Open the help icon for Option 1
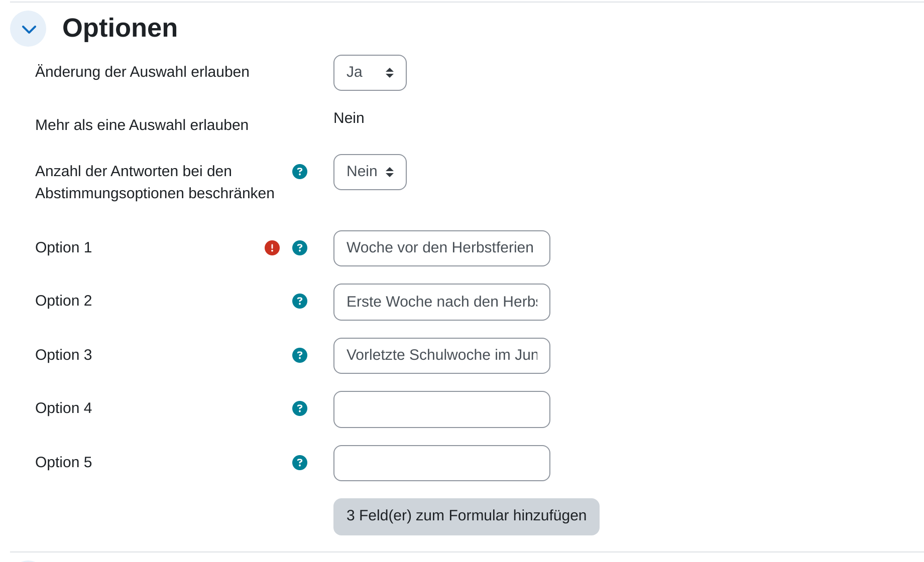 point(300,248)
